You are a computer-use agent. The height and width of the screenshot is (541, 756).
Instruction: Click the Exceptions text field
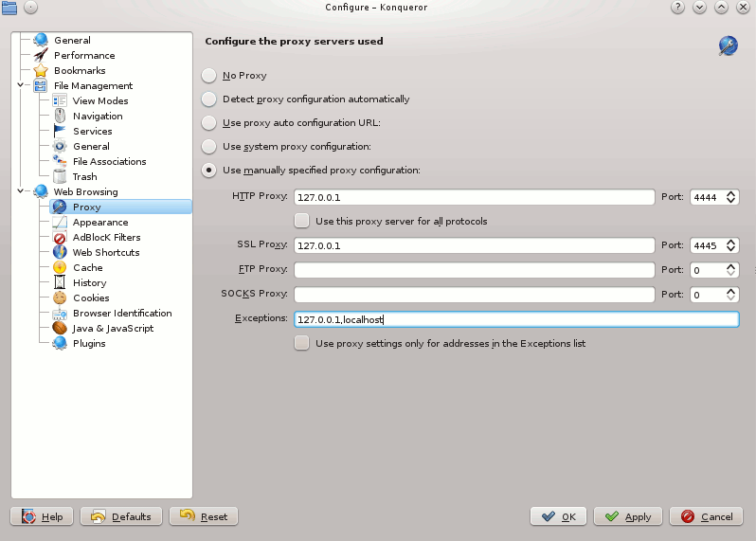516,319
